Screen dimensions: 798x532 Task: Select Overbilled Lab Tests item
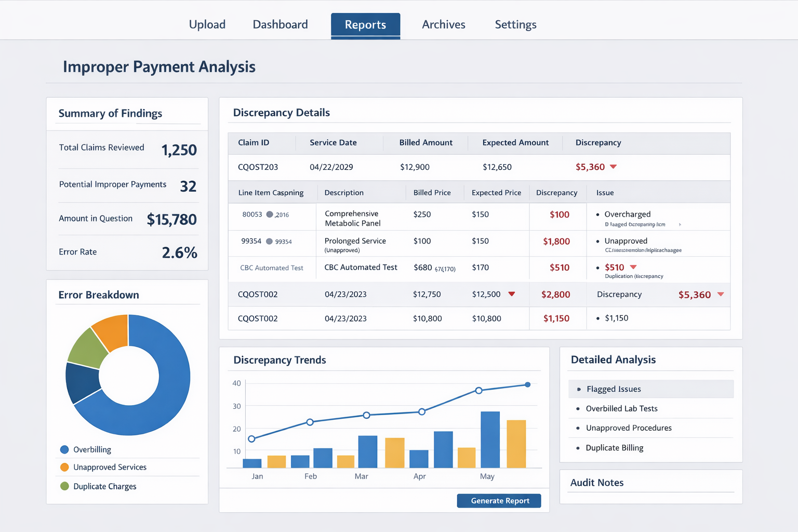point(621,408)
